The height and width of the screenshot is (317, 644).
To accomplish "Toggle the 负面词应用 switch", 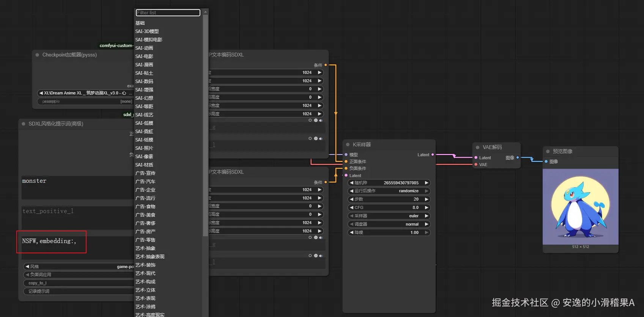I will coord(79,275).
